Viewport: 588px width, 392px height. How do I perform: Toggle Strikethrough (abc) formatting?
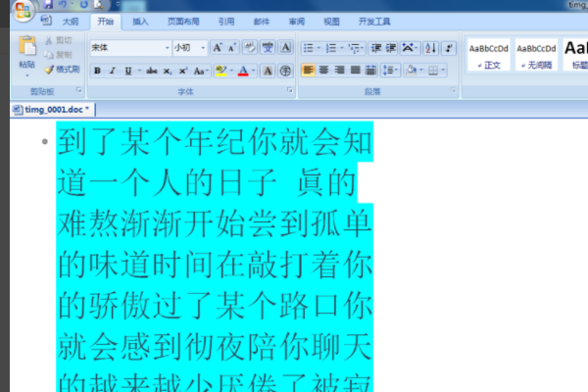152,71
